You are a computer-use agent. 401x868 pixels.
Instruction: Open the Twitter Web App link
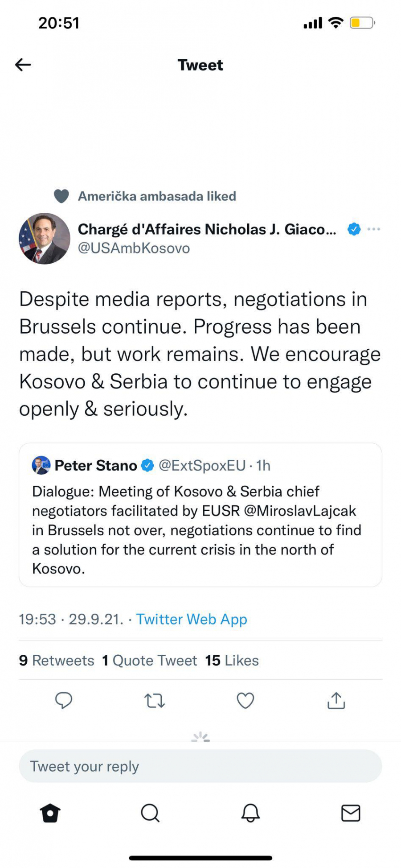click(192, 619)
